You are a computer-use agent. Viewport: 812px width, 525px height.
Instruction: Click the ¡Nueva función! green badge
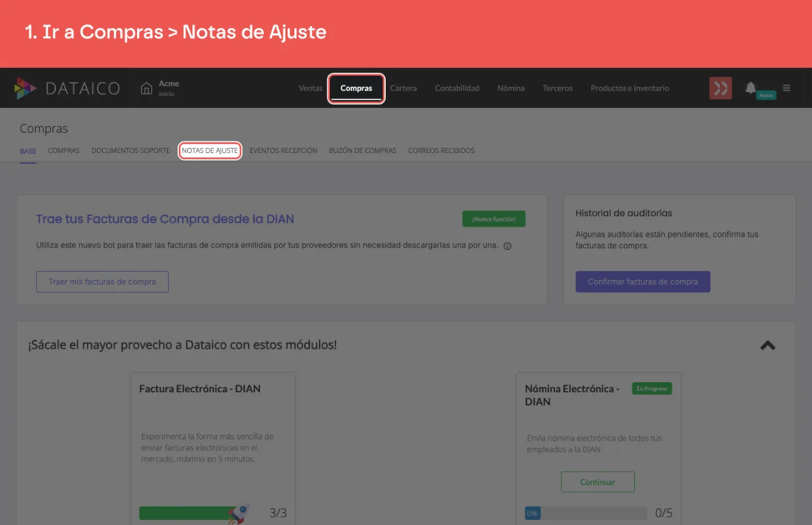pos(494,219)
